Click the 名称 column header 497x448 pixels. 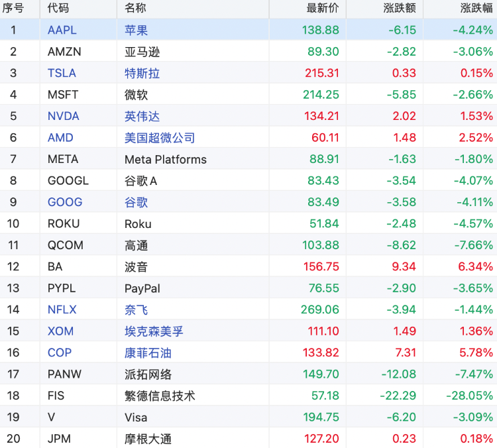pyautogui.click(x=135, y=9)
